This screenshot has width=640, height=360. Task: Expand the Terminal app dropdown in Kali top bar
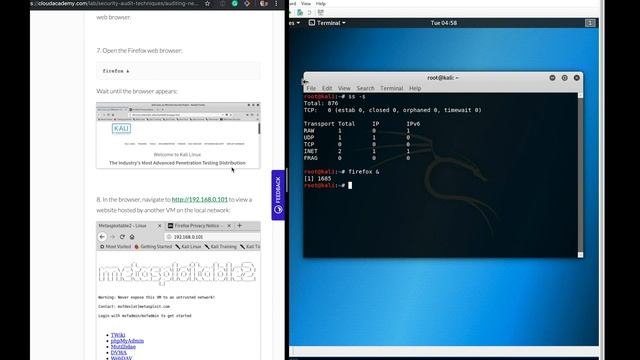point(327,23)
